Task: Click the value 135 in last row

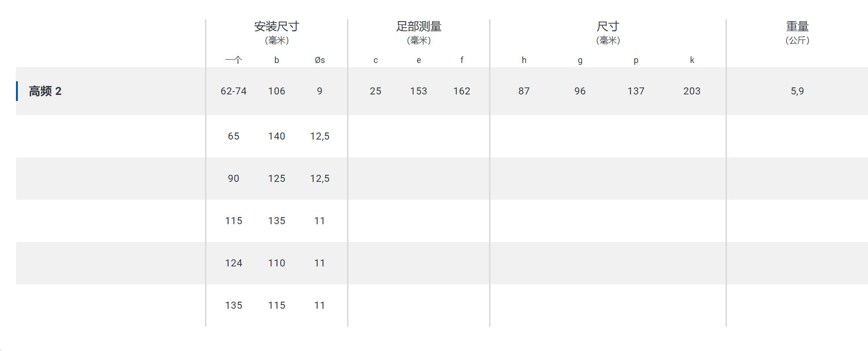Action: click(233, 305)
